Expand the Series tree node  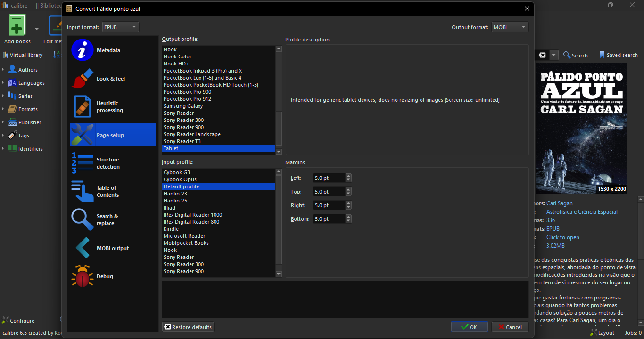[x=3, y=96]
